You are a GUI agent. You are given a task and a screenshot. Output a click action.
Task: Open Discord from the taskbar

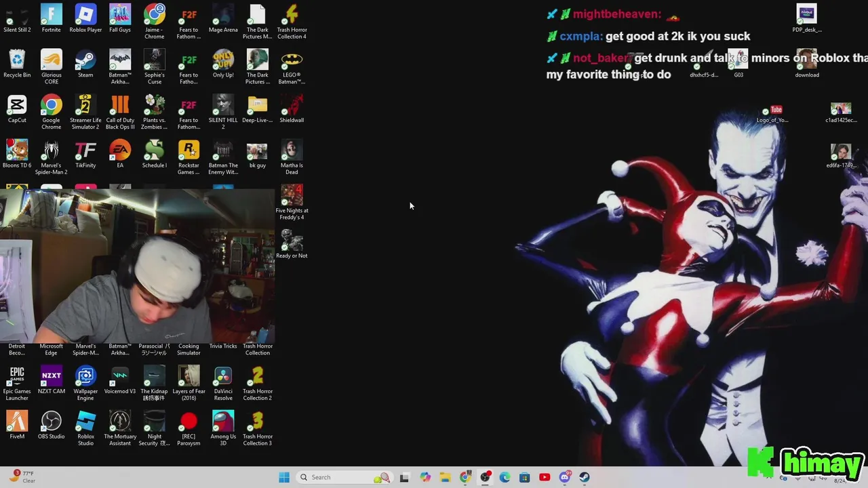pyautogui.click(x=564, y=477)
